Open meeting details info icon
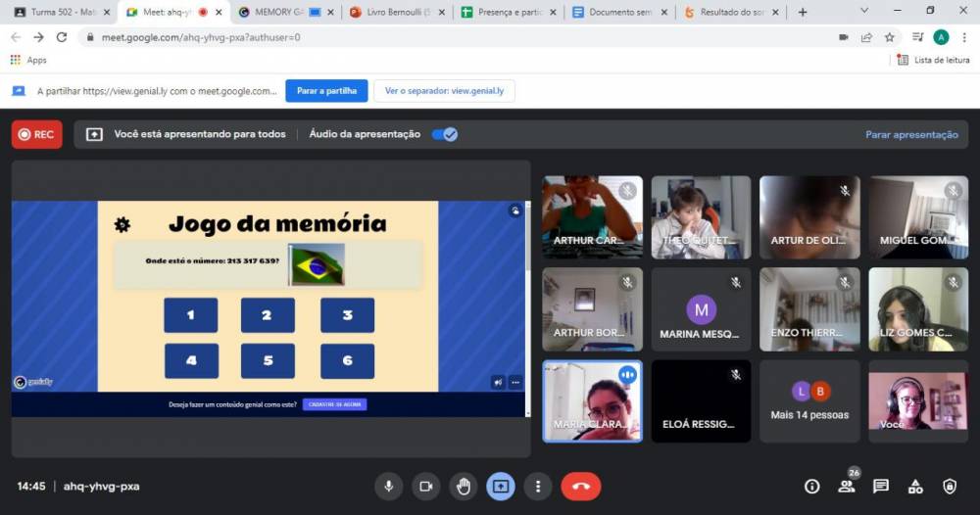This screenshot has width=980, height=515. (x=811, y=487)
